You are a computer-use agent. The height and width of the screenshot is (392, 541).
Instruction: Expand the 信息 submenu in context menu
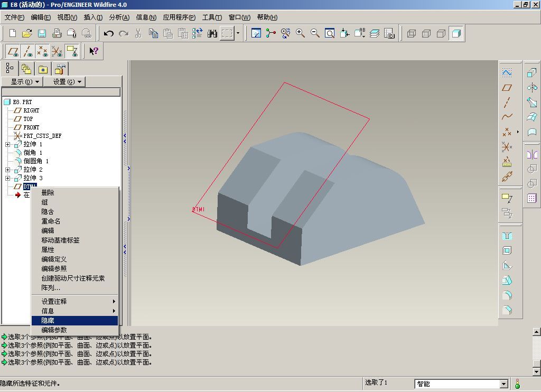point(74,311)
